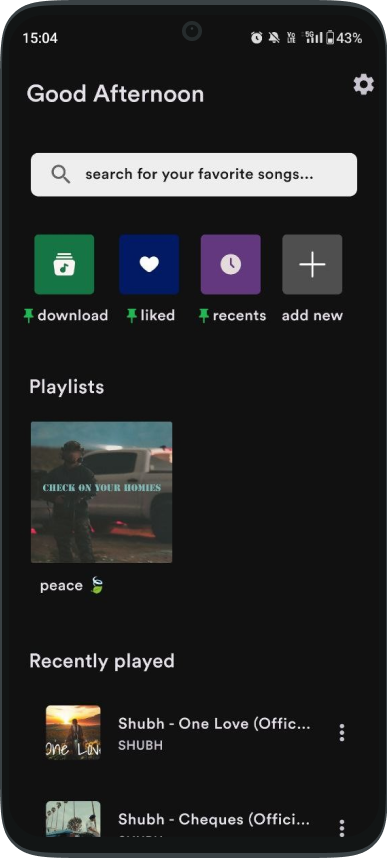The height and width of the screenshot is (858, 387).
Task: Tap the add new label
Action: click(x=312, y=316)
